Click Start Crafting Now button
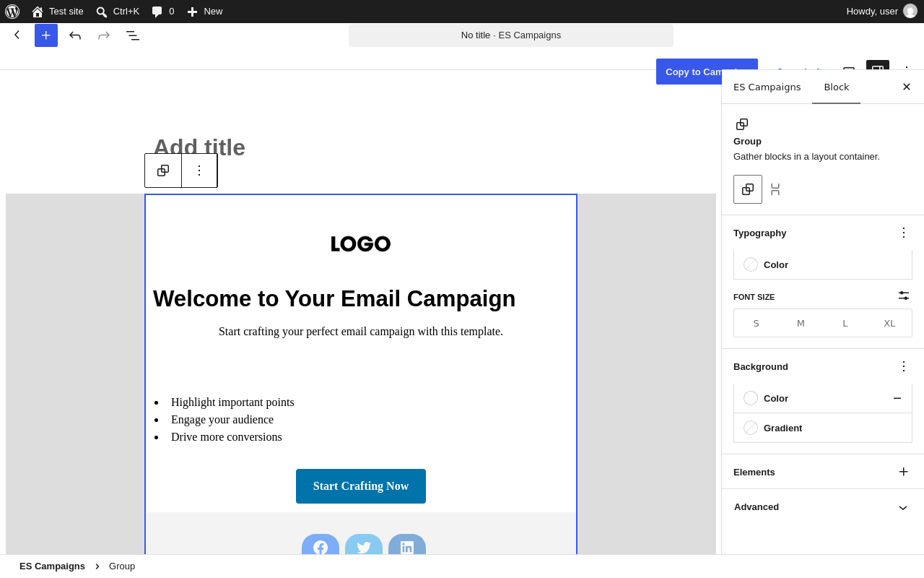924x578 pixels. [361, 486]
